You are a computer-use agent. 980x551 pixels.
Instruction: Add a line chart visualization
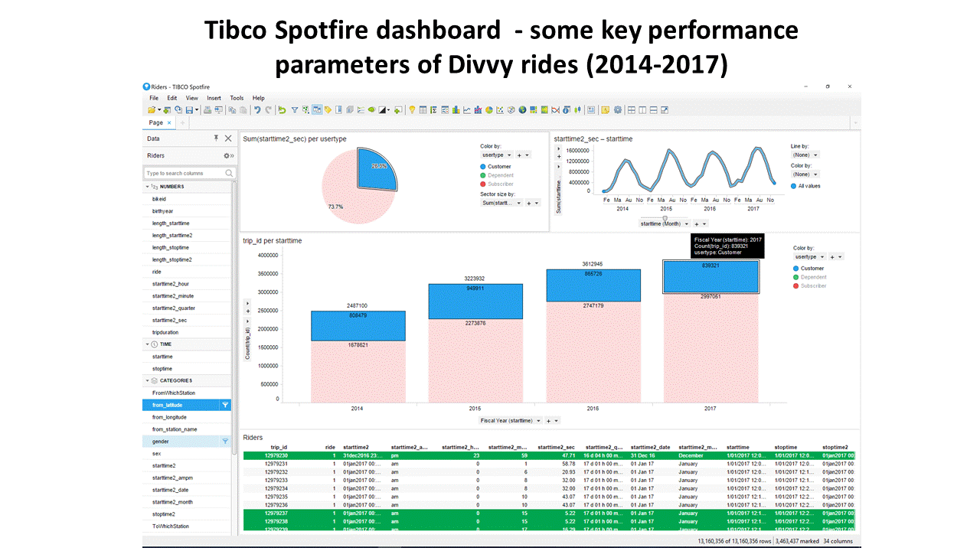[467, 109]
